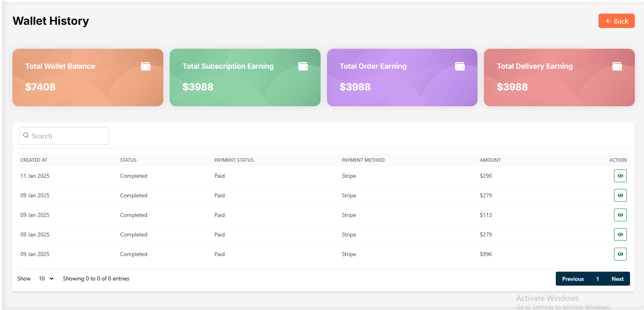This screenshot has height=310, width=644.
Task: Click the search magnifier icon
Action: [26, 135]
